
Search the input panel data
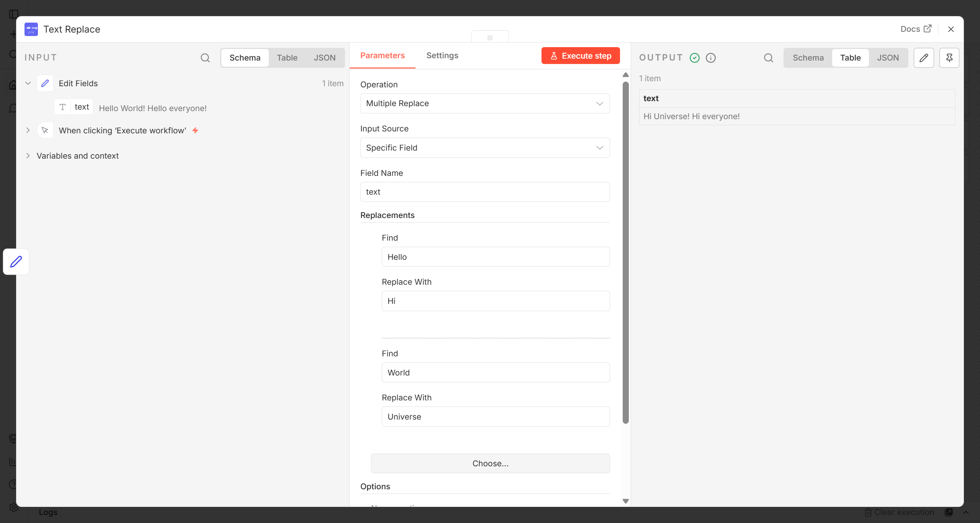tap(205, 58)
